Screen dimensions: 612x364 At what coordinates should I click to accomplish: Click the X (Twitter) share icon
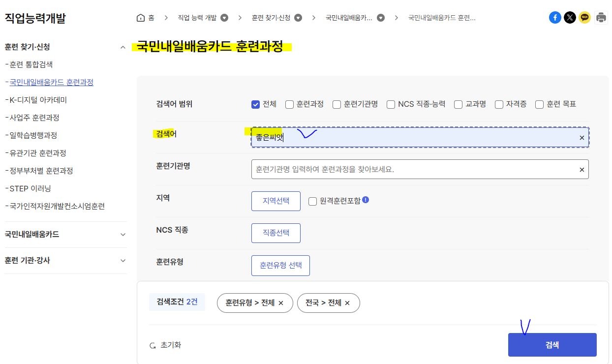[570, 18]
